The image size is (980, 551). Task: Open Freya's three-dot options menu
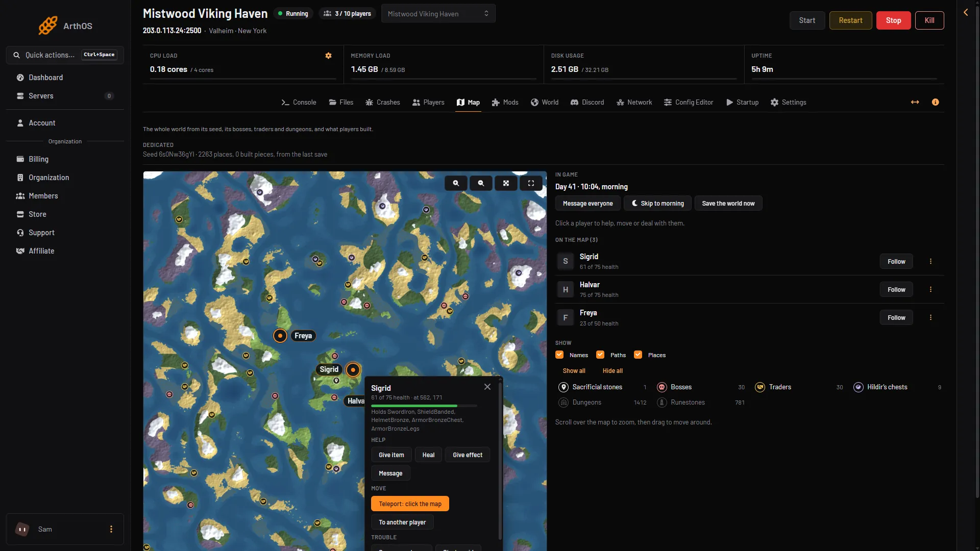(930, 317)
